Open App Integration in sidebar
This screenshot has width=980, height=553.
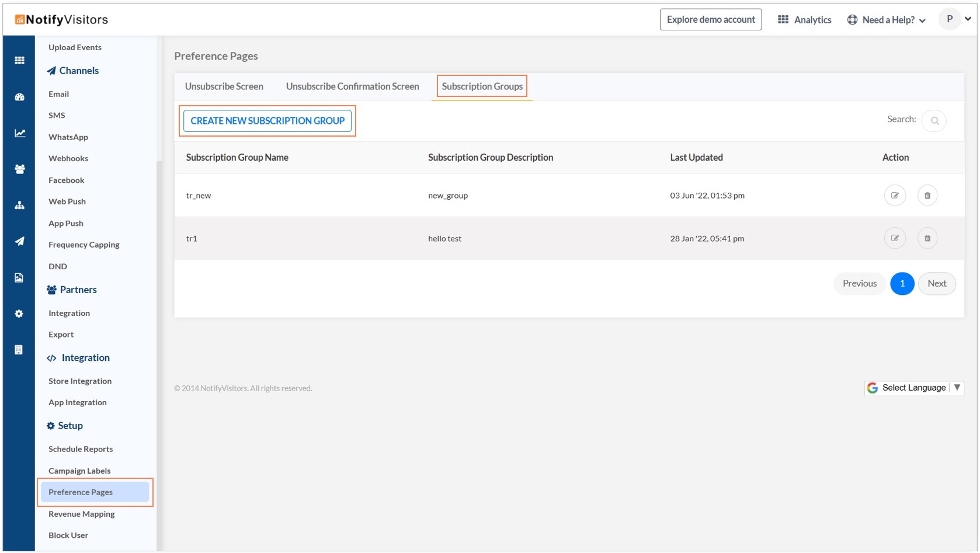point(78,402)
